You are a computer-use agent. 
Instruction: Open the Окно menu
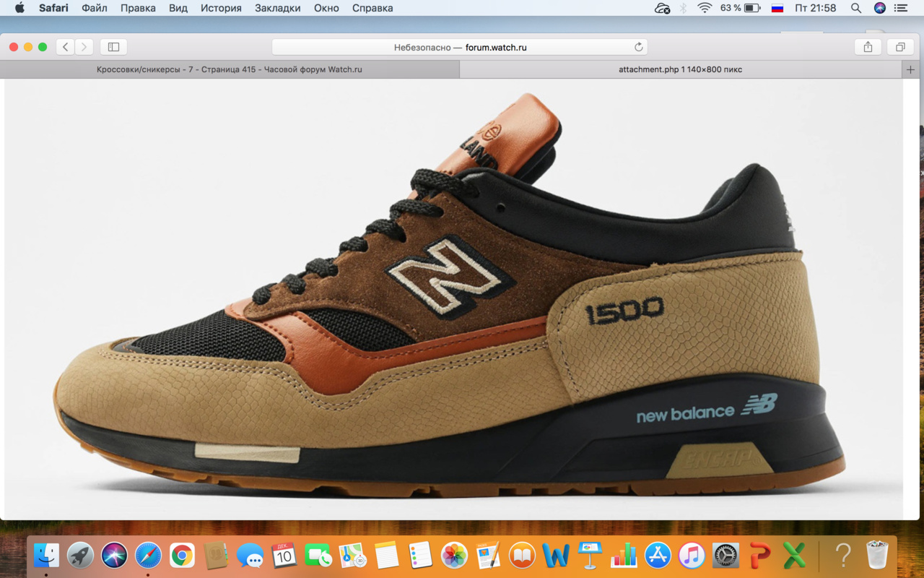326,8
